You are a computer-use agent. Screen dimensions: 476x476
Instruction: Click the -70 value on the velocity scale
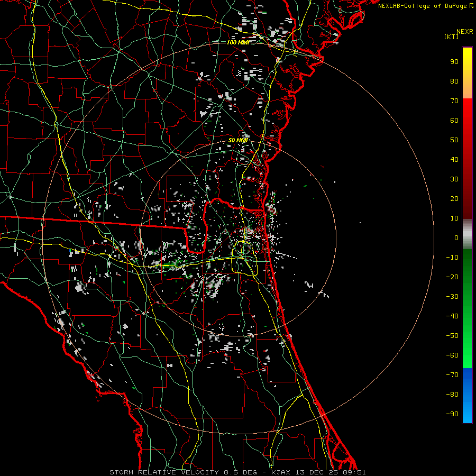point(452,375)
